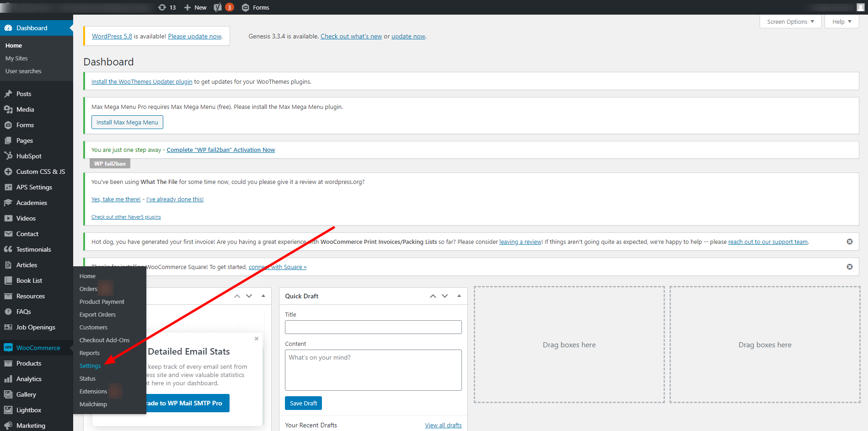Click the user avatar in the admin bar
Screen dimensions: 868x431
(861, 7)
